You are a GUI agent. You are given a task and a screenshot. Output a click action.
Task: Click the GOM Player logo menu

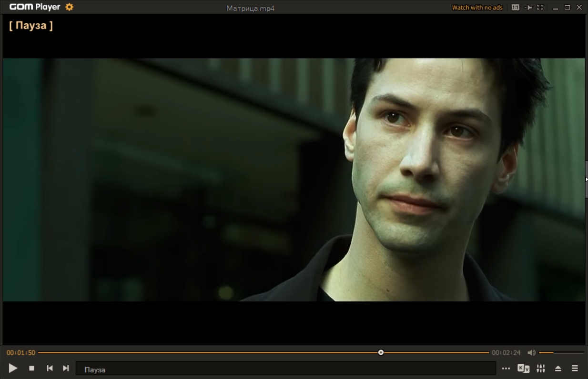click(35, 7)
